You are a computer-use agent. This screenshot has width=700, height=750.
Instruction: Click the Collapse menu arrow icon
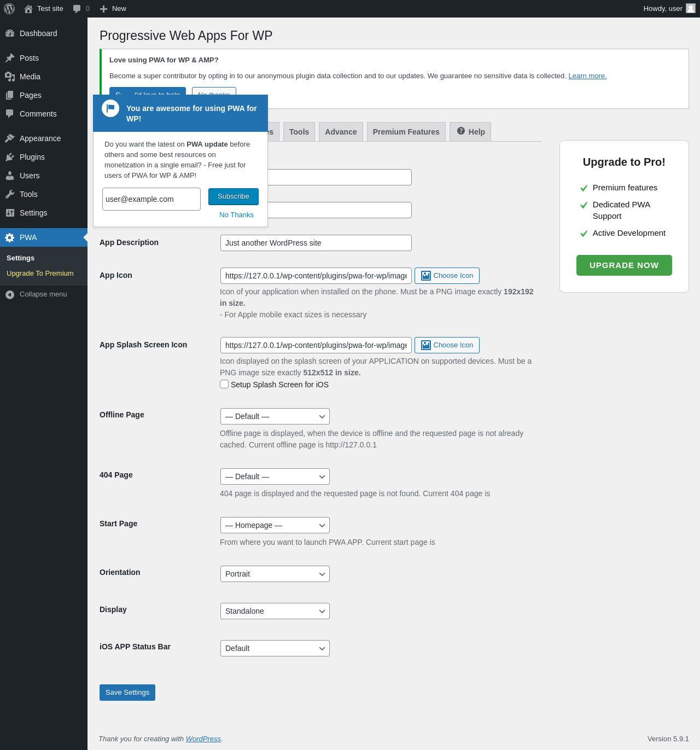pyautogui.click(x=10, y=295)
